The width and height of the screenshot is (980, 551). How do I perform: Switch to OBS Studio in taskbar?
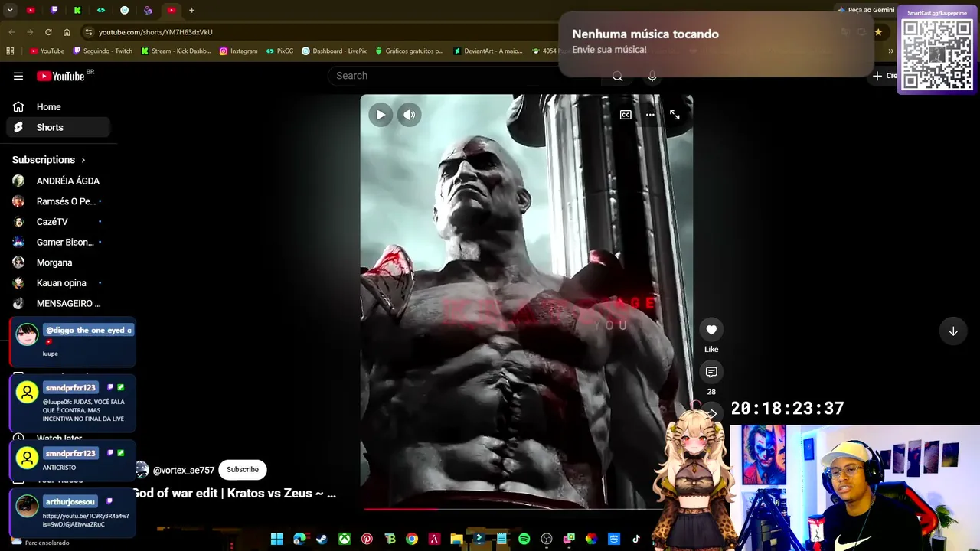tap(546, 539)
